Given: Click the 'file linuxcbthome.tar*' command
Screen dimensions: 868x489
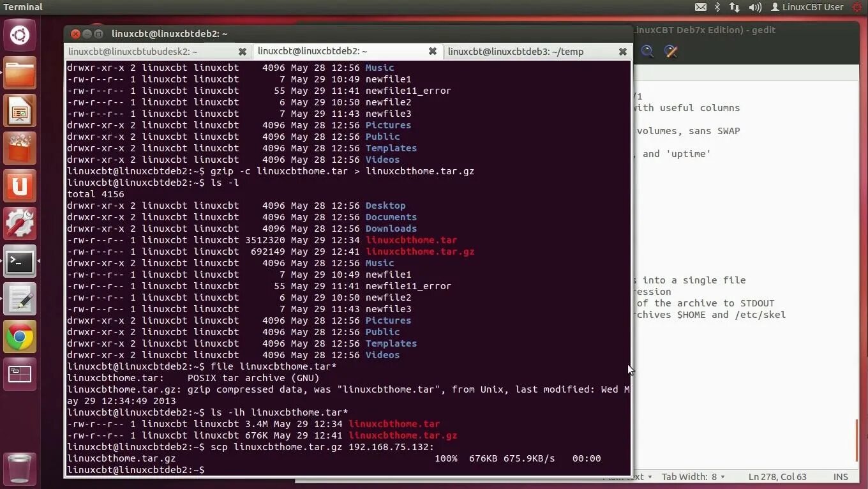Looking at the screenshot, I should (273, 366).
